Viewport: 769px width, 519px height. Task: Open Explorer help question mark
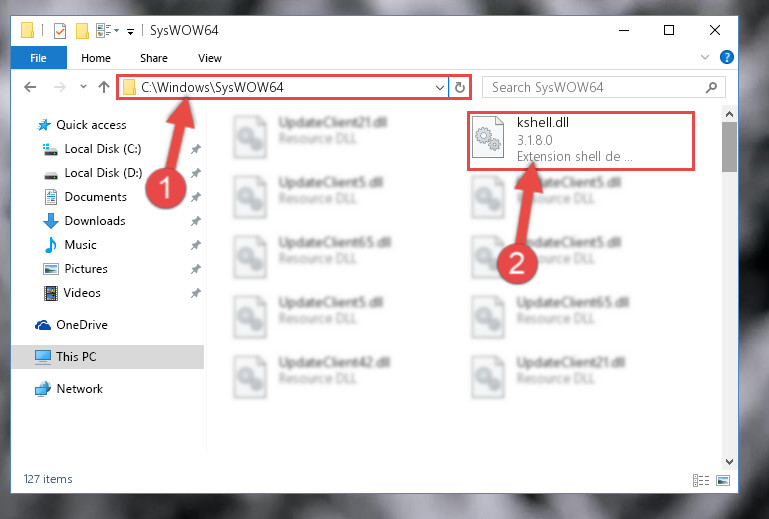(x=726, y=57)
